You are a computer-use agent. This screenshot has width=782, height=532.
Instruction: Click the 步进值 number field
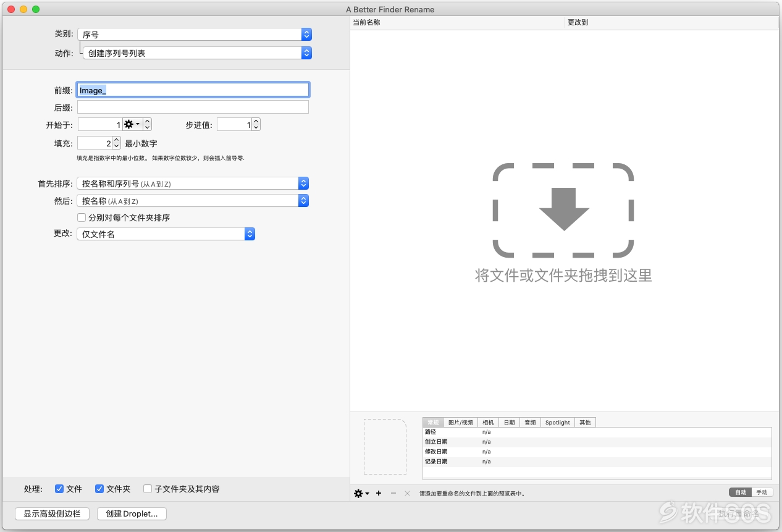[234, 125]
